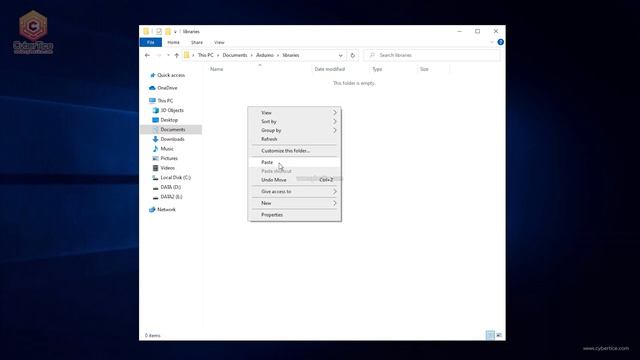Open the File ribbon tab
Screen dimensions: 640x360
click(x=151, y=42)
